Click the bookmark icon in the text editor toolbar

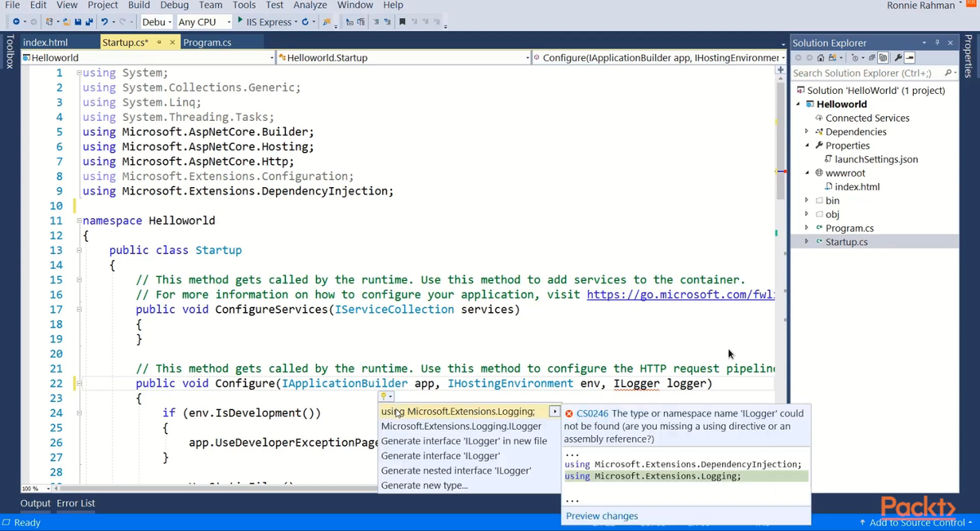click(x=402, y=21)
